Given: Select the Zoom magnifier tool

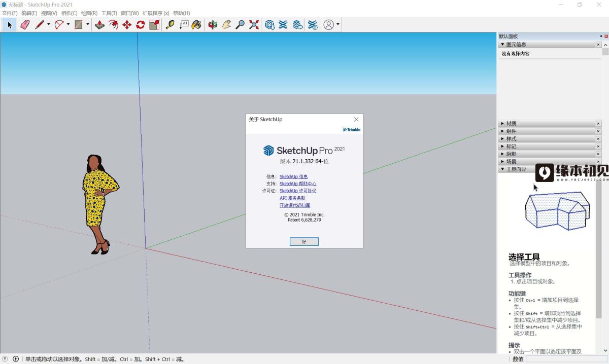Looking at the screenshot, I should point(241,24).
